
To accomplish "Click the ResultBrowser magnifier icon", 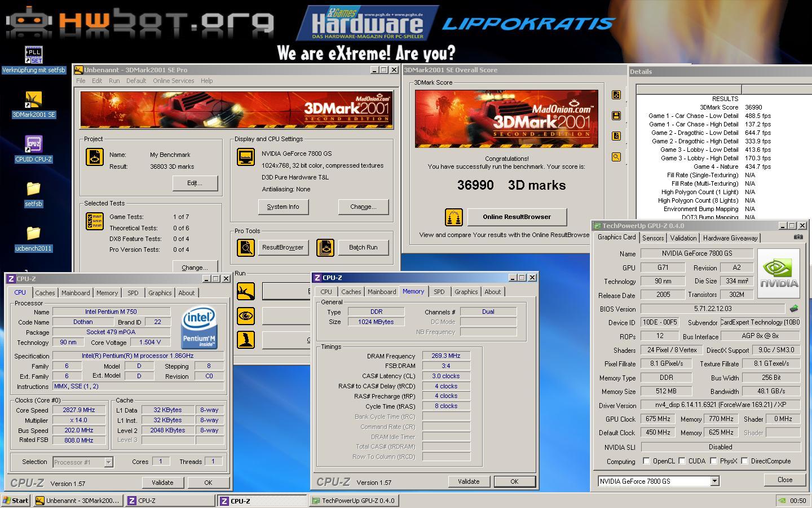I will (246, 247).
